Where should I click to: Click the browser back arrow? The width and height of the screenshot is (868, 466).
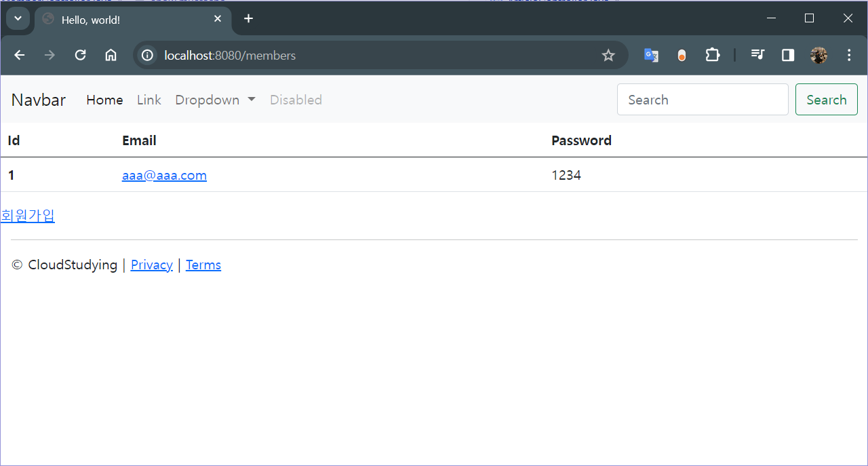(x=20, y=56)
